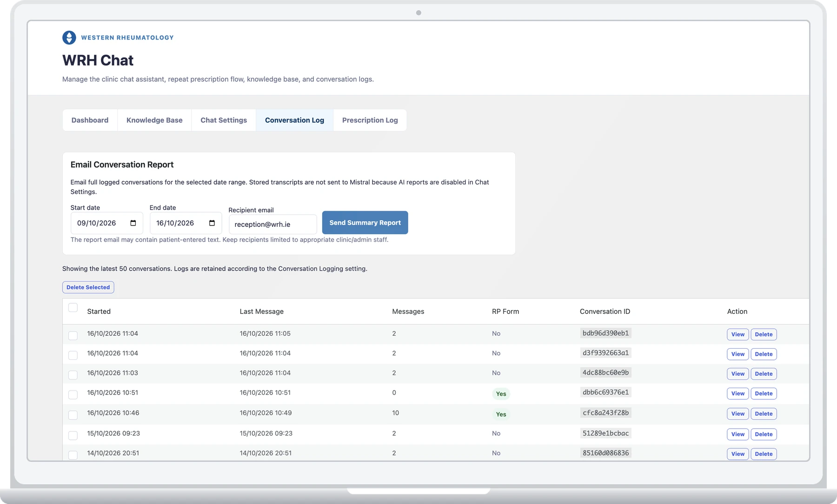View conversation bdb96d390eb1

(738, 334)
